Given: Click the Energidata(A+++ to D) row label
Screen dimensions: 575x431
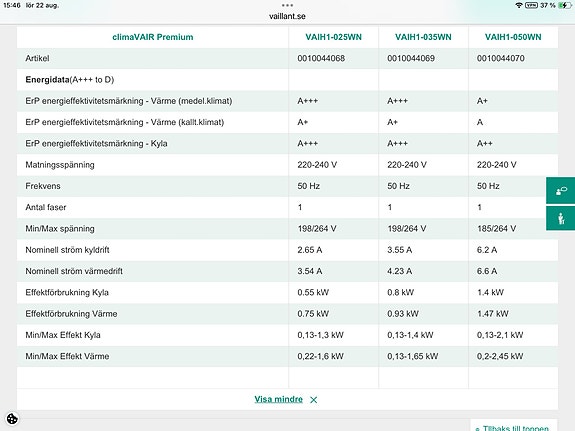Looking at the screenshot, I should click(70, 80).
